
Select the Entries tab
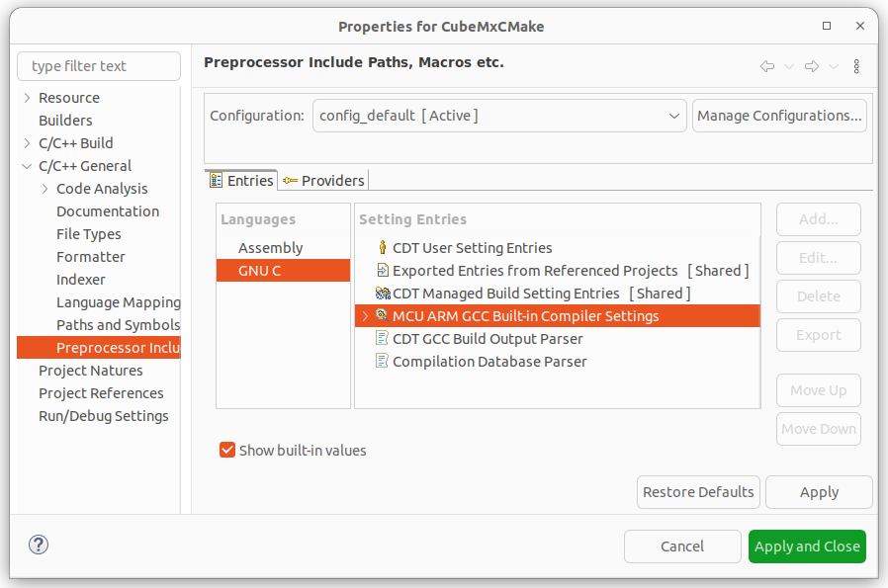[241, 181]
